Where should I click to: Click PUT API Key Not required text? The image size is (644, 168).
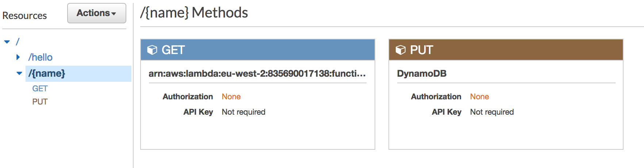tap(492, 112)
